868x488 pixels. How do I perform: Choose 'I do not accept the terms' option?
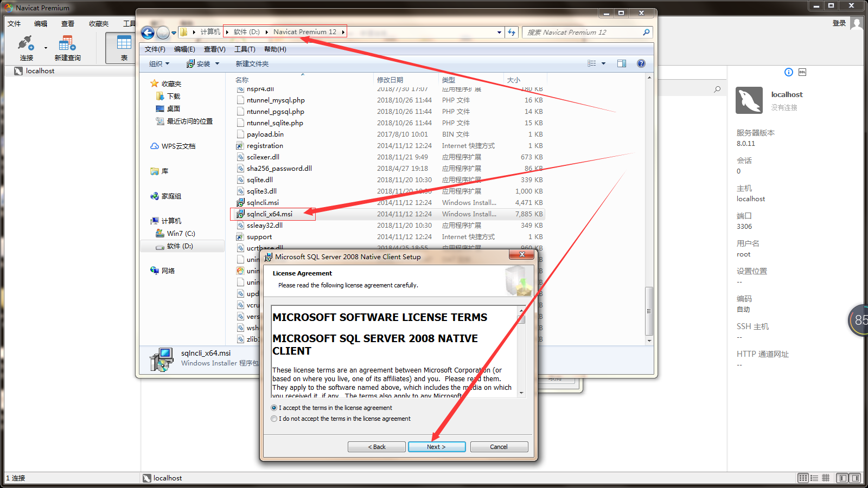274,418
